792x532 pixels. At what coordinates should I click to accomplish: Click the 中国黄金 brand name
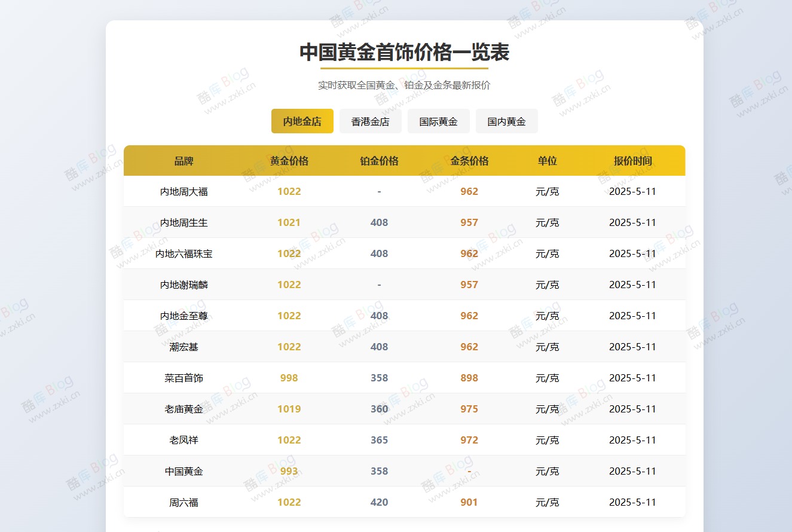coord(184,471)
